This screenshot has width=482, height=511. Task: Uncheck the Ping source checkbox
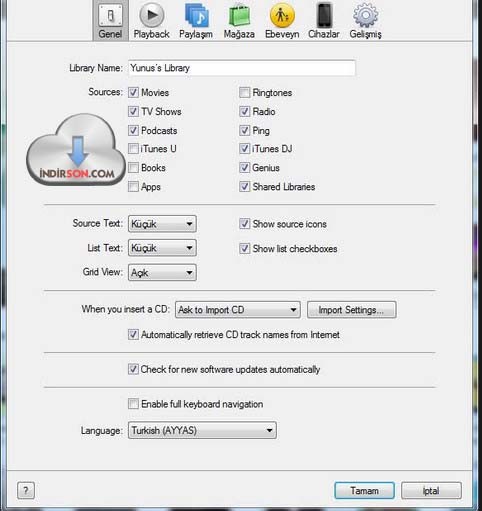pos(244,130)
